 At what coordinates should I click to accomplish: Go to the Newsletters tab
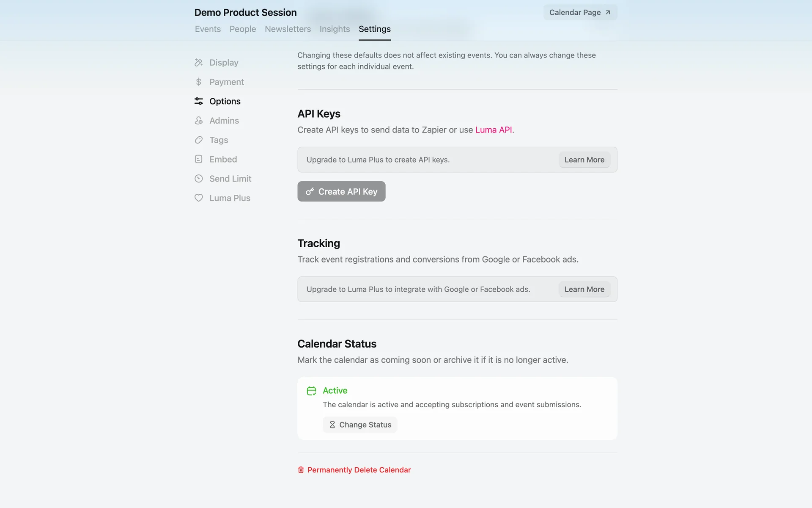288,29
